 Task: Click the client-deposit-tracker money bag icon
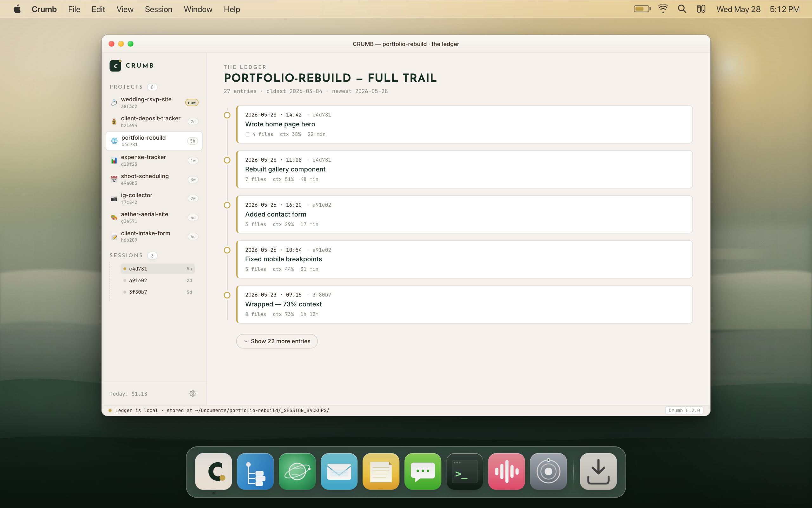click(114, 122)
